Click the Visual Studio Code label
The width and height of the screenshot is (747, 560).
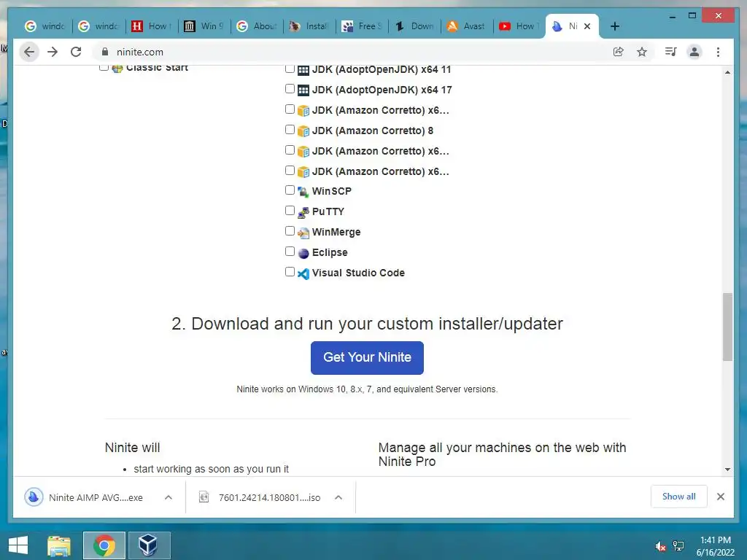tap(358, 273)
